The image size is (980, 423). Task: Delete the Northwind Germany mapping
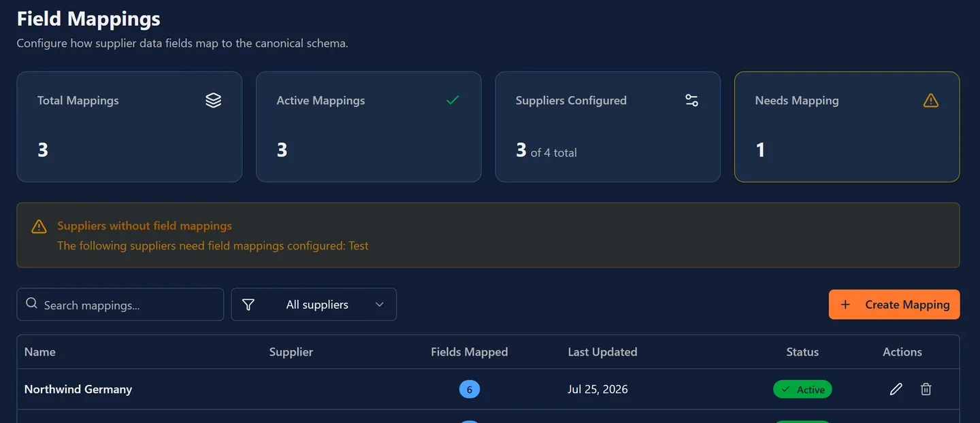tap(926, 389)
